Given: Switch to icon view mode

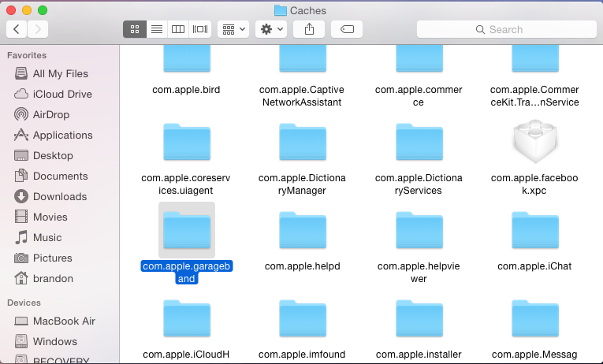Looking at the screenshot, I should (134, 29).
